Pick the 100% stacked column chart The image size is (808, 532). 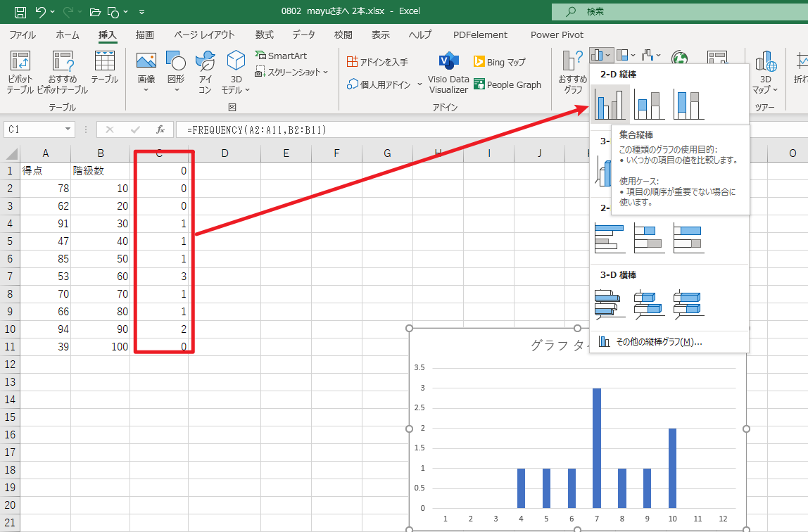(688, 104)
